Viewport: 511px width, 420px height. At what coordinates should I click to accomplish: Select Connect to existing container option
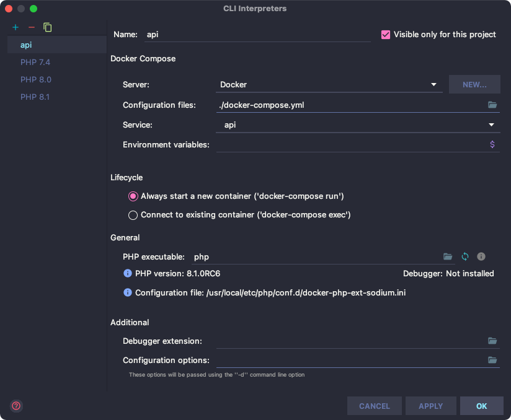133,215
